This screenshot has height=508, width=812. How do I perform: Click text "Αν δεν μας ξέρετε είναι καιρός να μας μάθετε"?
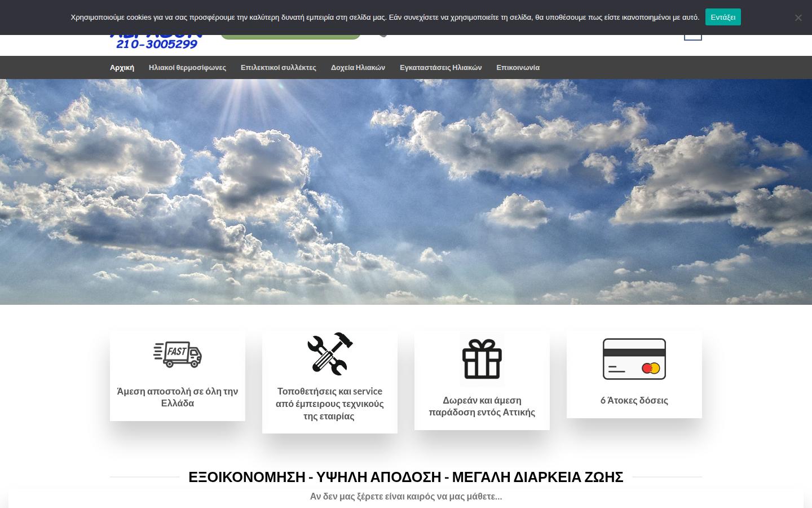coord(406,497)
